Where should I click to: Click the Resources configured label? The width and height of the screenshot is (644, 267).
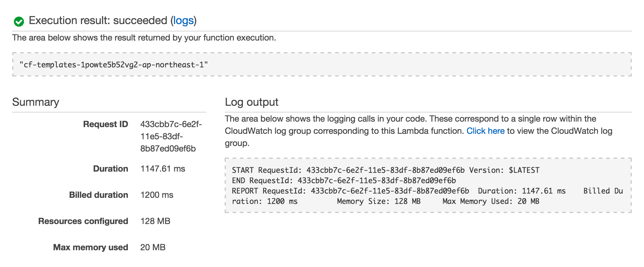coord(83,221)
